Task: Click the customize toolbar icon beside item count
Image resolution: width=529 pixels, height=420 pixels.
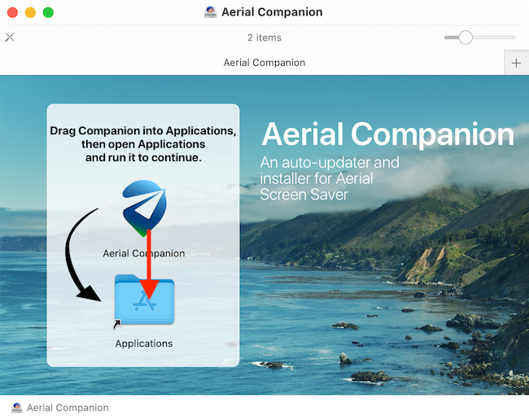Action: 10,37
